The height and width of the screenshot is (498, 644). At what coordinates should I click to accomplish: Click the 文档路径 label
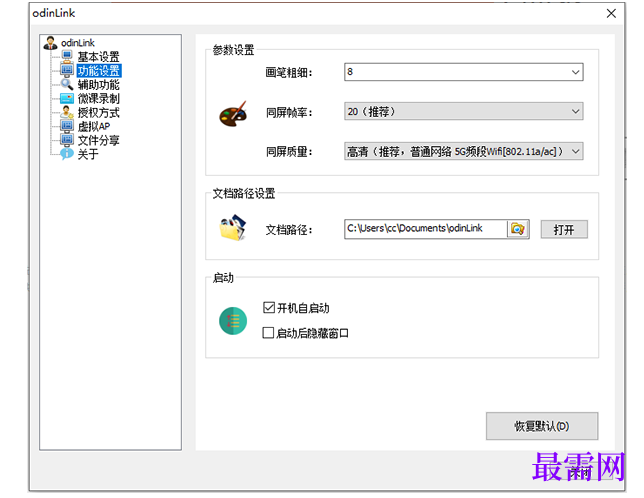pyautogui.click(x=289, y=229)
